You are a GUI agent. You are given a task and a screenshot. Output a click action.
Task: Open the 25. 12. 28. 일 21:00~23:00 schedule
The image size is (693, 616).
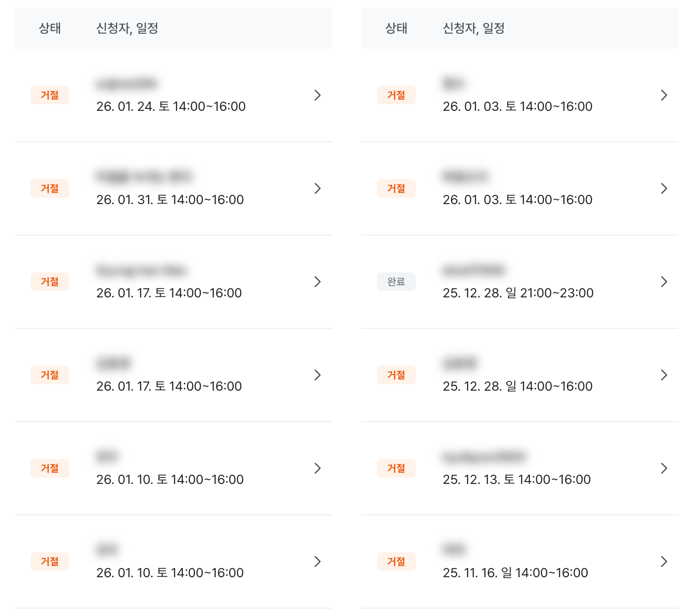[518, 293]
